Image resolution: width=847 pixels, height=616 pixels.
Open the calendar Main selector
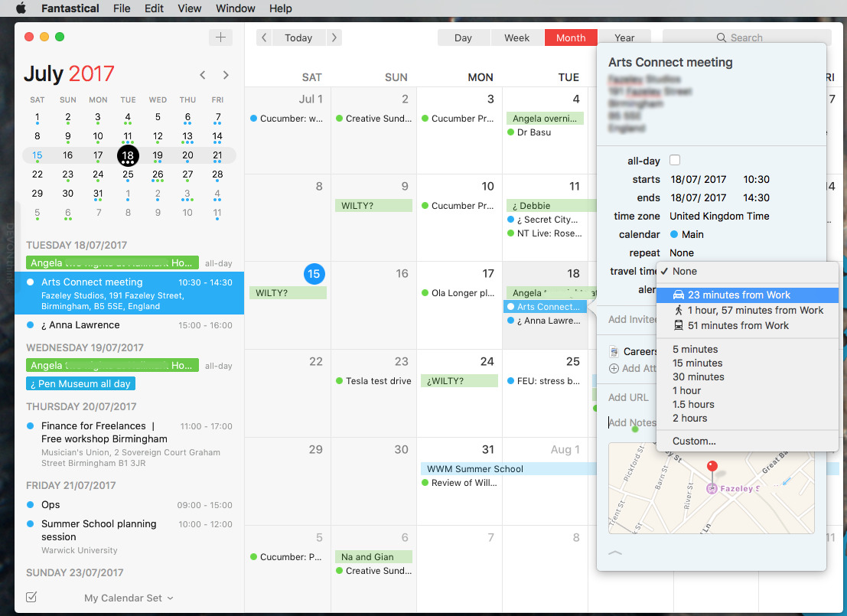[x=686, y=234]
